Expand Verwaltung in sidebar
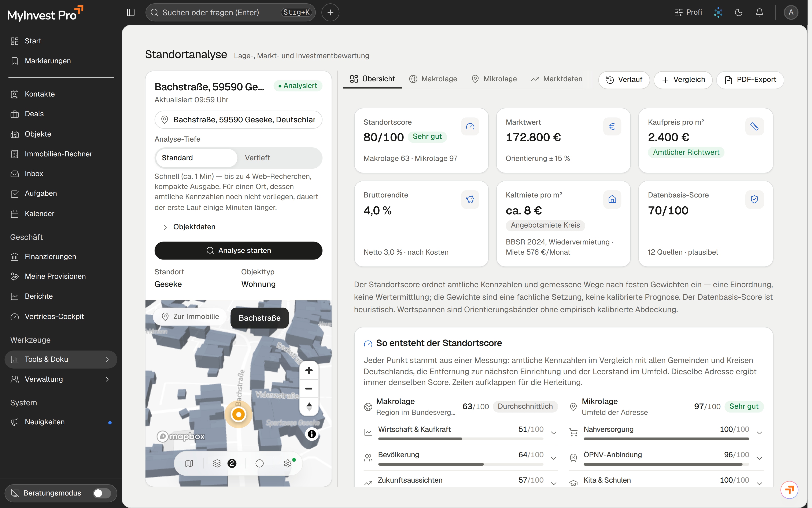The height and width of the screenshot is (508, 812). pyautogui.click(x=61, y=379)
